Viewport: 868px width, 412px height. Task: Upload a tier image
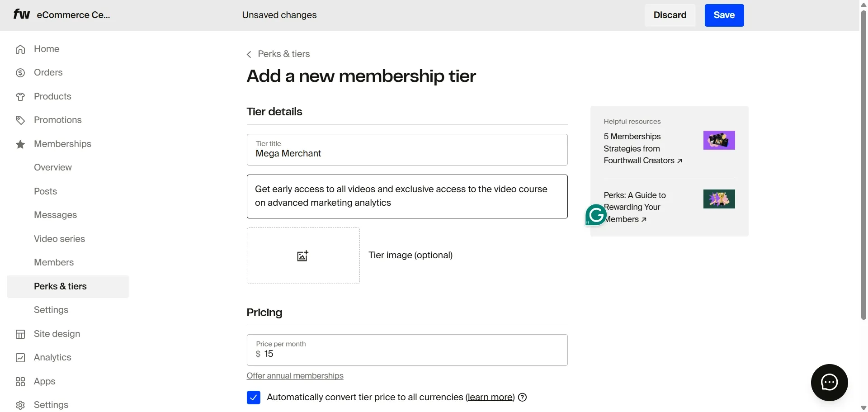[x=303, y=256]
